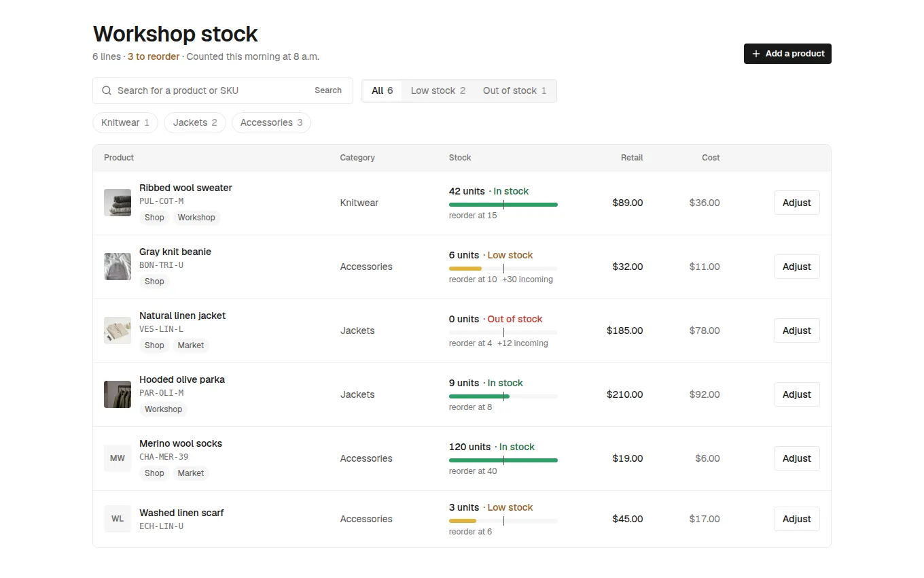The image size is (924, 578).
Task: Adjust stock for Gray knit beanie
Action: [797, 267]
